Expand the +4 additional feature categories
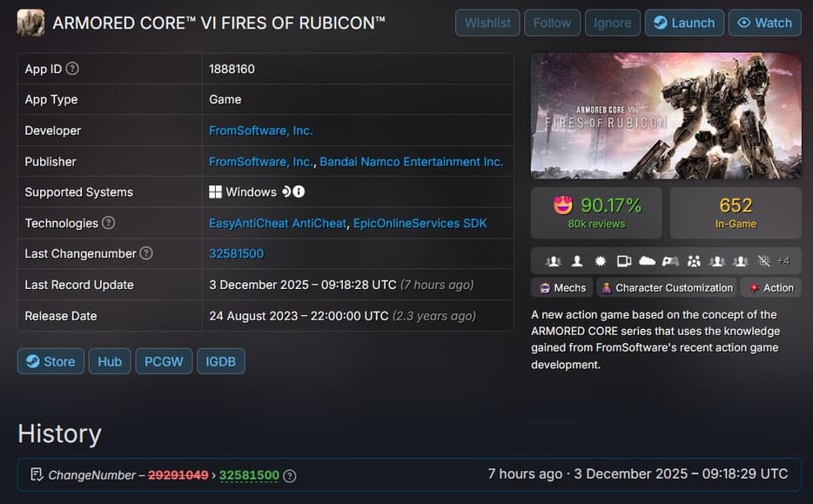This screenshot has width=813, height=504. 783,261
